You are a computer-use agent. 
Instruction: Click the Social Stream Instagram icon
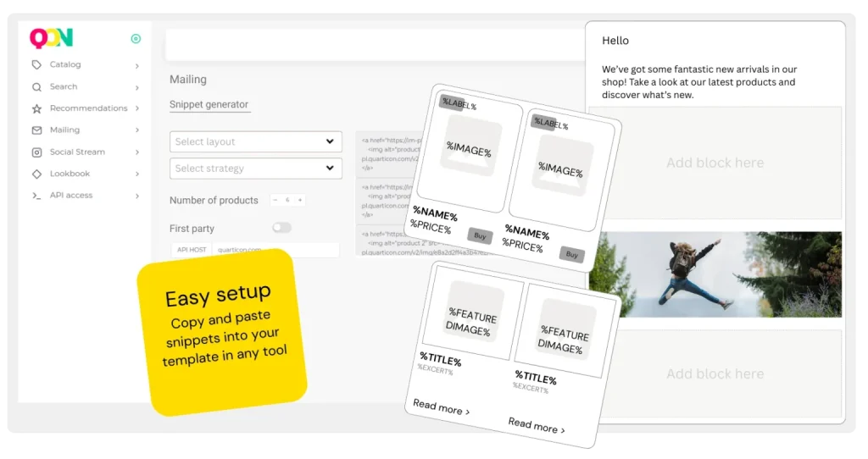tap(36, 152)
